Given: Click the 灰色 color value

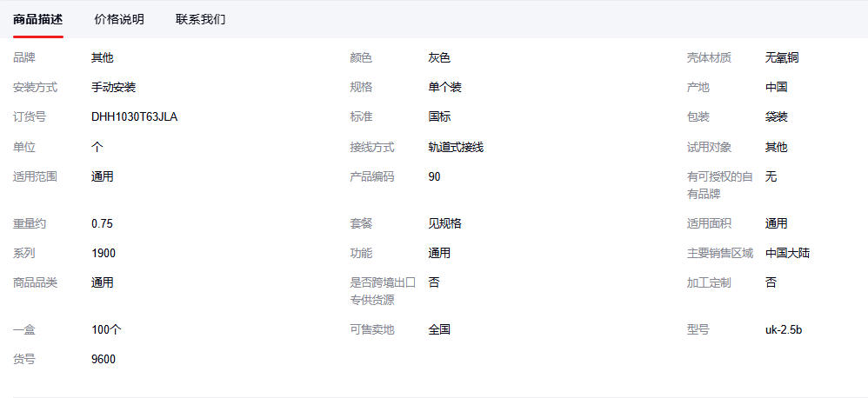Looking at the screenshot, I should [x=439, y=58].
